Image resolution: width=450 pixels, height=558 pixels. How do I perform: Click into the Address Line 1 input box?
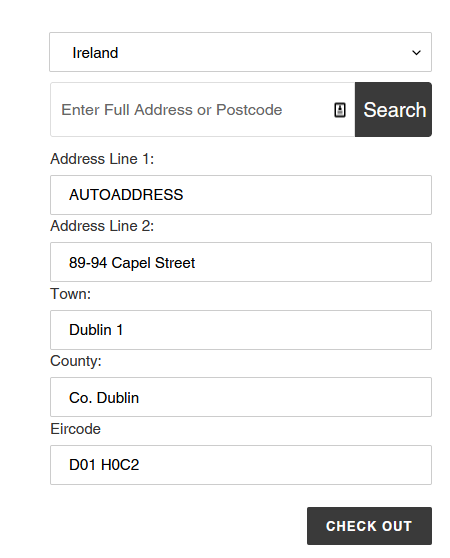point(241,195)
